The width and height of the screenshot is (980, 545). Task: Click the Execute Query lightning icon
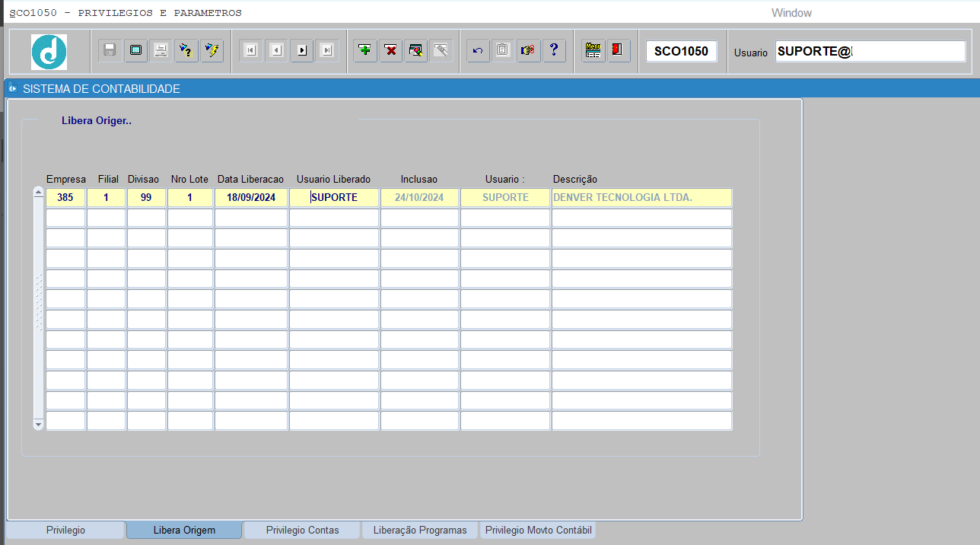(212, 51)
